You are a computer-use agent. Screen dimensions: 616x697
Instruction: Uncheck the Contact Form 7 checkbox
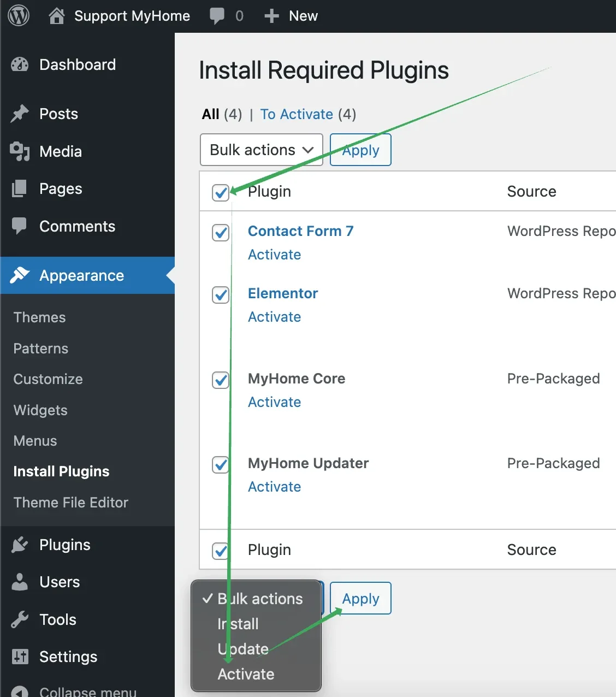click(x=221, y=232)
